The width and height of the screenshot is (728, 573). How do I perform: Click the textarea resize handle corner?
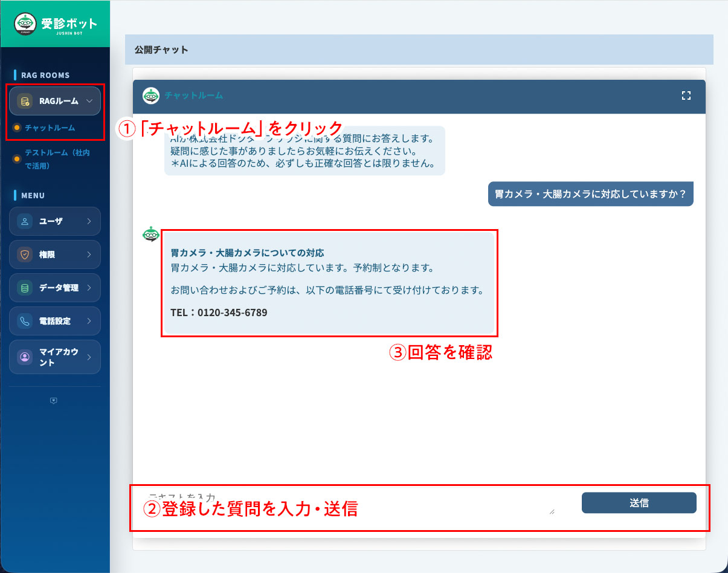pos(552,512)
